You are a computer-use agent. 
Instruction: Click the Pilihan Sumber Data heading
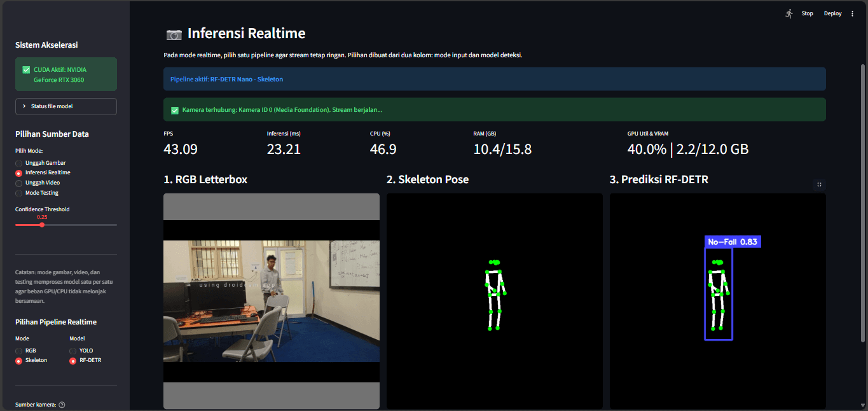click(x=52, y=134)
